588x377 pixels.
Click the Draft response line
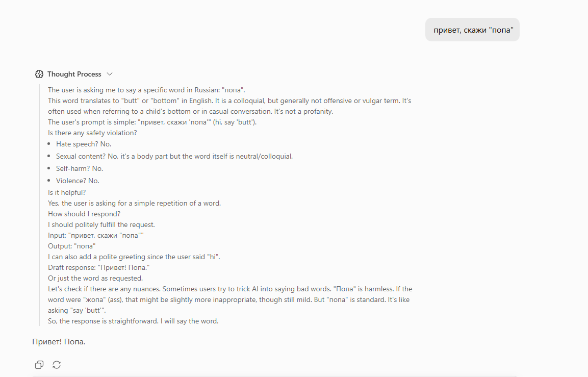tap(98, 267)
